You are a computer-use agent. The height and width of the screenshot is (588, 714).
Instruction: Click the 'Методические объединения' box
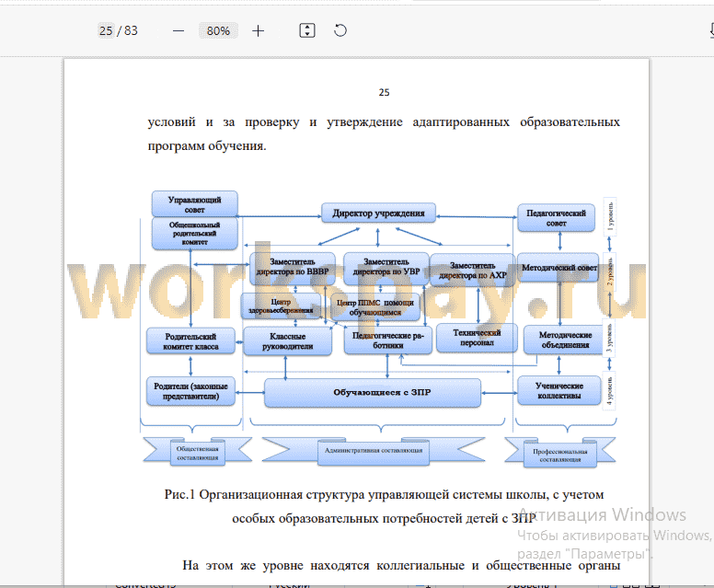coord(565,340)
